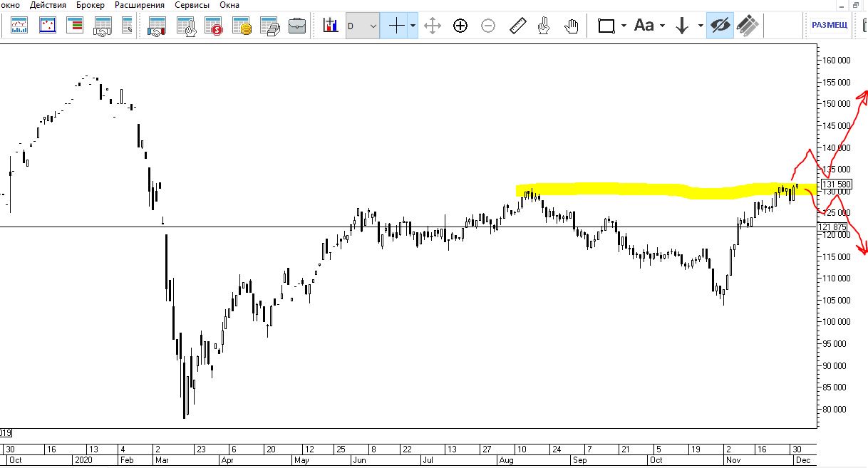Screen dimensions: 868x468
Task: Select the four-arrow move tool
Action: [432, 26]
